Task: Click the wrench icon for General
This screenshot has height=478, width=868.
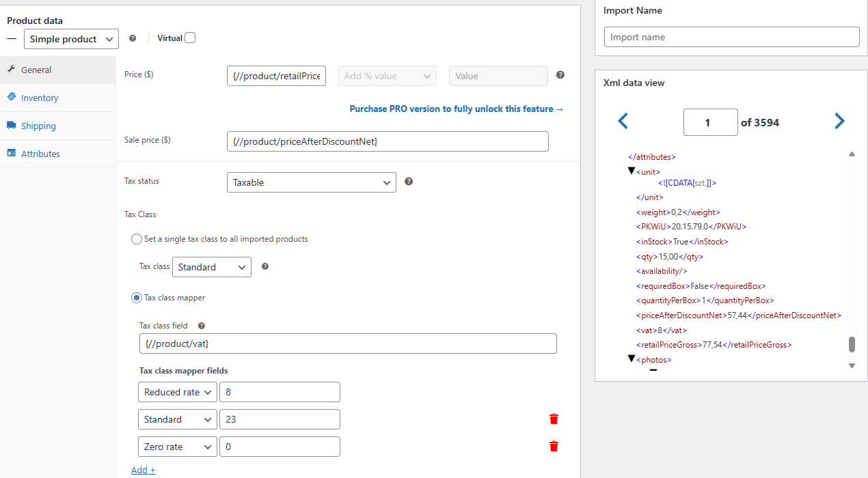Action: [12, 69]
